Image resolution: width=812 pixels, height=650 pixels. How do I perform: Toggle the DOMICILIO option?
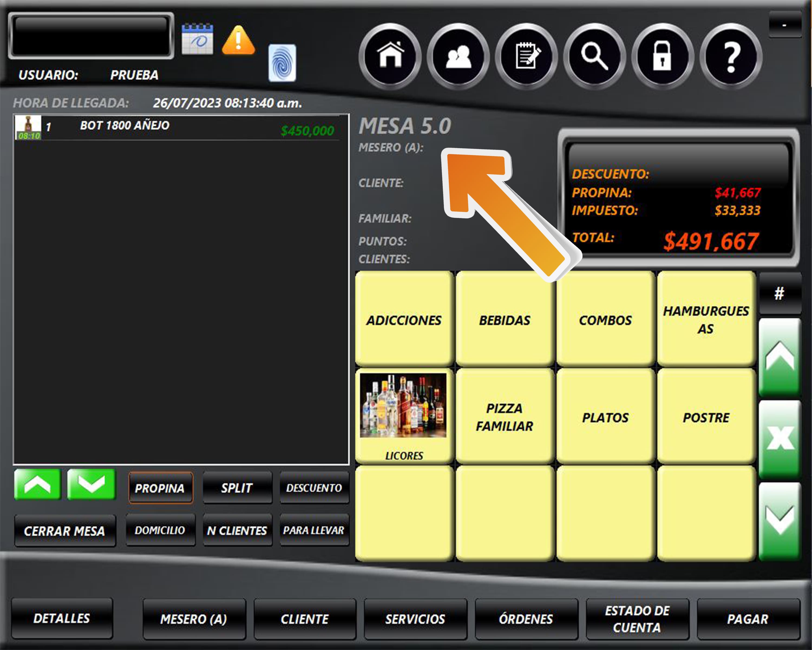click(x=161, y=530)
